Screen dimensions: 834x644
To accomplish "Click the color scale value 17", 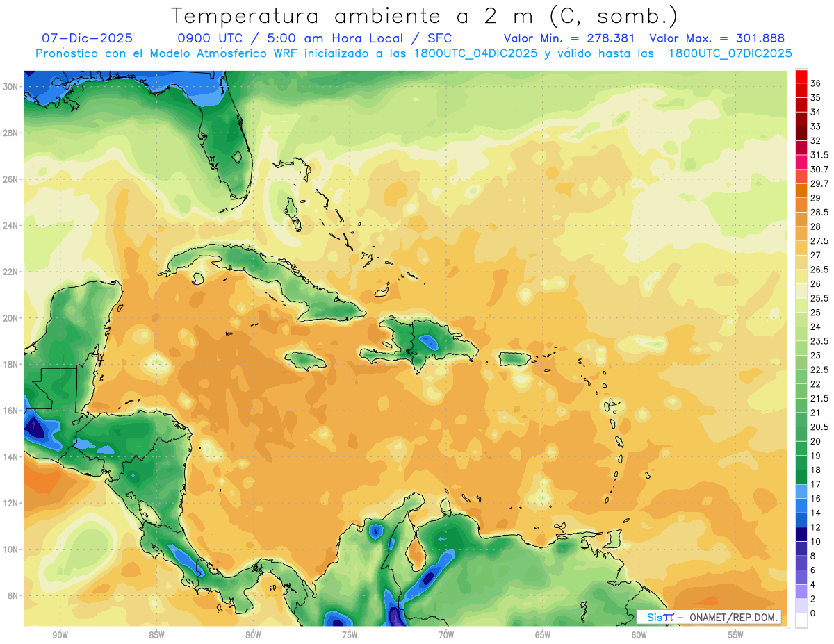I will (x=815, y=484).
